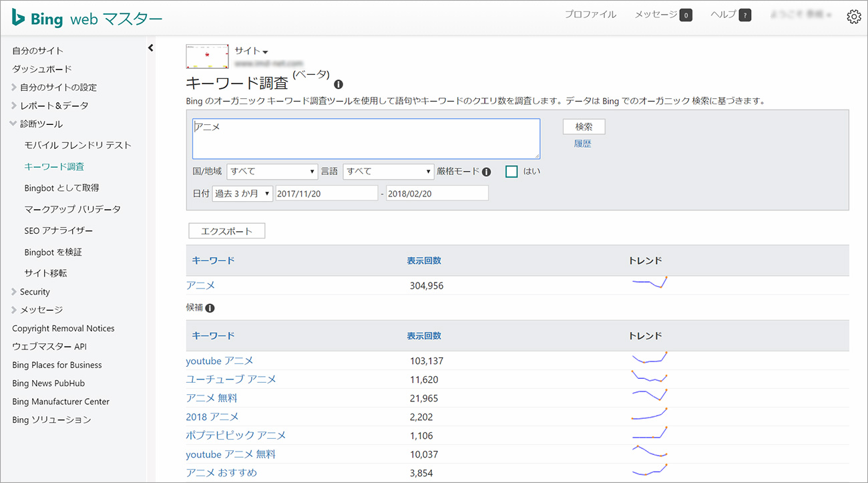Select SEO アナライザー in sidebar
Viewport: 868px width, 483px height.
pyautogui.click(x=59, y=230)
